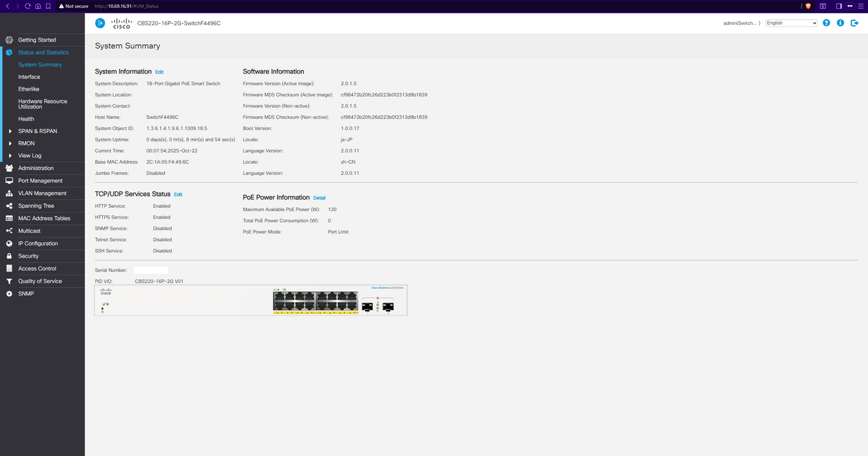Expand the SPAN & RSPAN submenu arrow
Screen dimensions: 868x456
(10, 131)
